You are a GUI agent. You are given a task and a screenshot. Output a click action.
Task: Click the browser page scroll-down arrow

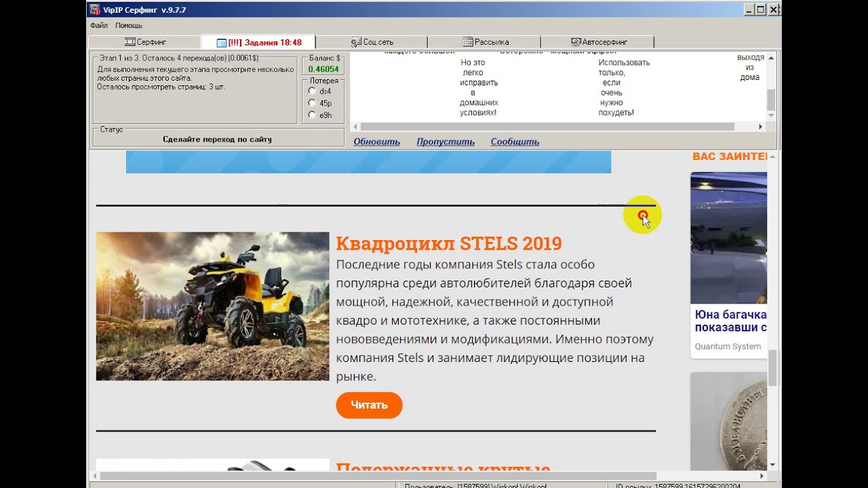click(x=772, y=465)
